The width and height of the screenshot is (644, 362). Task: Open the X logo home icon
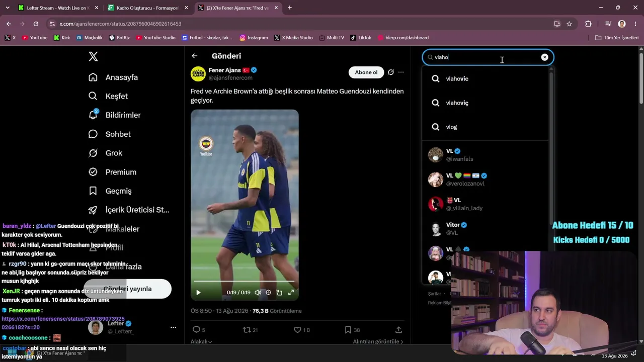93,56
